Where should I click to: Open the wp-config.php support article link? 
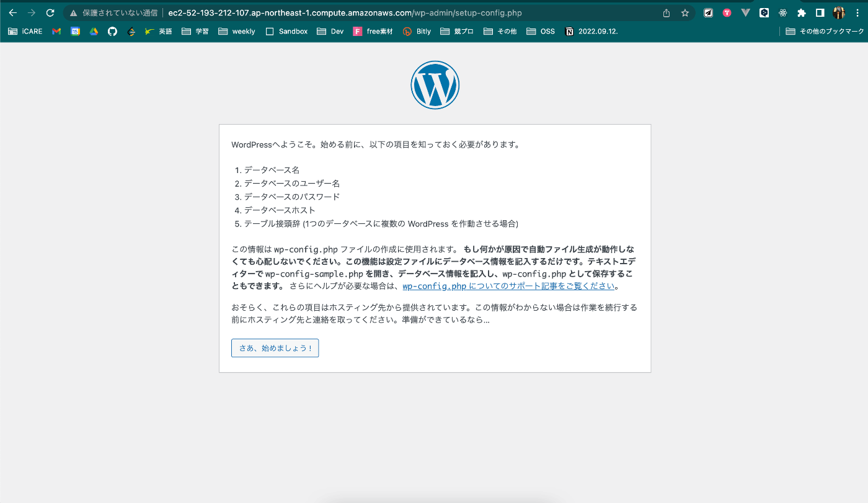coord(508,286)
